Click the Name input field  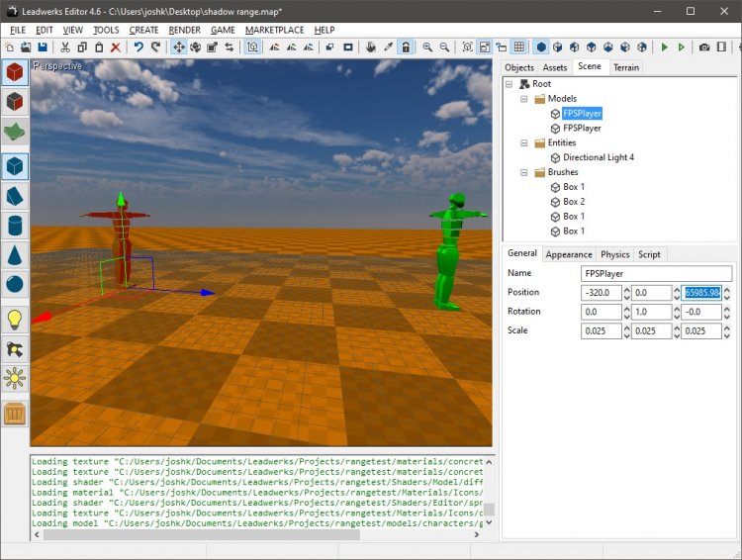[x=657, y=273]
